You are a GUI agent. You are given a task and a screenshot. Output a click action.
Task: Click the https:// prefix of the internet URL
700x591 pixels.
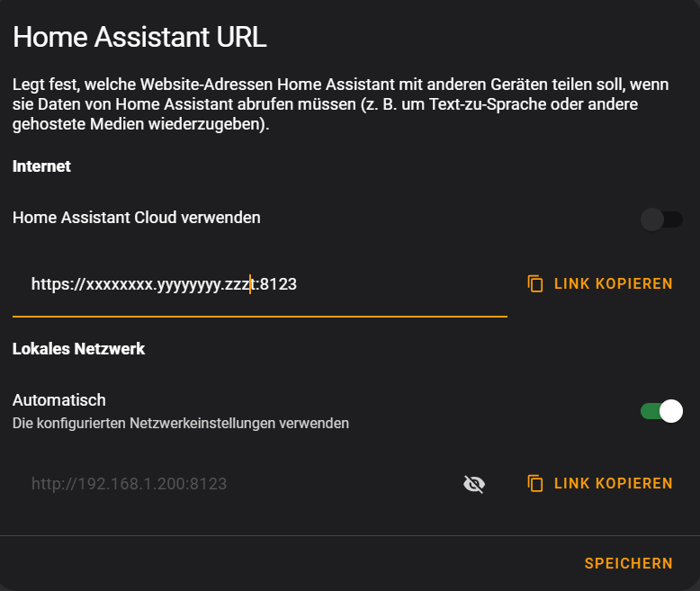coord(58,284)
